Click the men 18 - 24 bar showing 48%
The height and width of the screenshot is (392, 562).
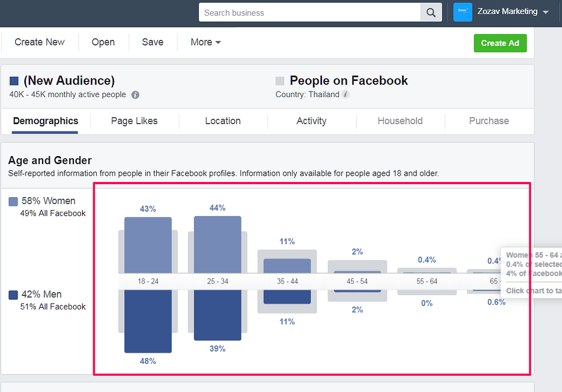(148, 321)
